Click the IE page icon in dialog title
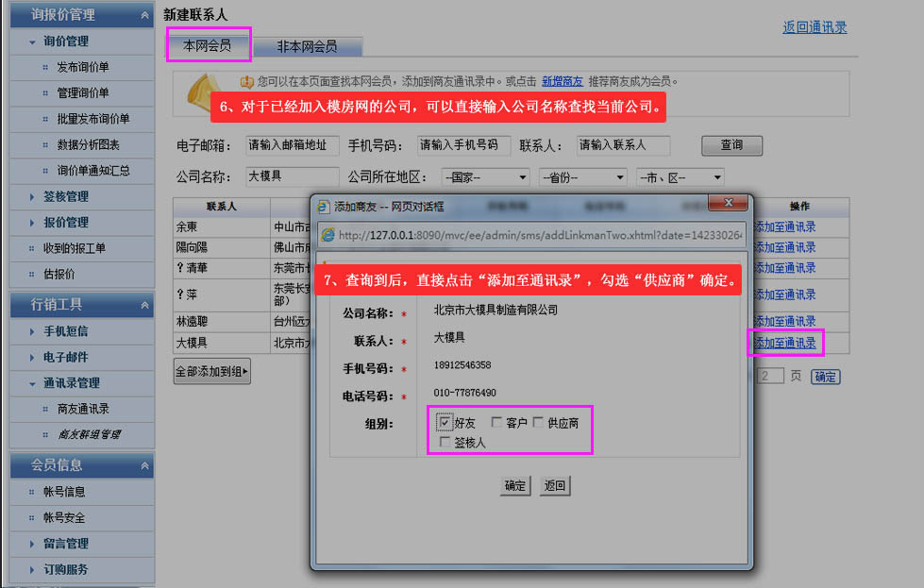Screen dimensions: 924x588 (323, 206)
